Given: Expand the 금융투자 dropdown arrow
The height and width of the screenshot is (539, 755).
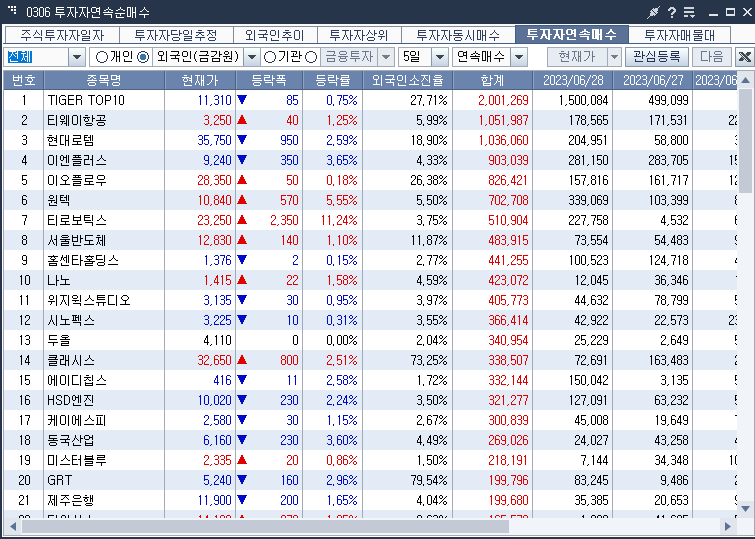Looking at the screenshot, I should (386, 57).
